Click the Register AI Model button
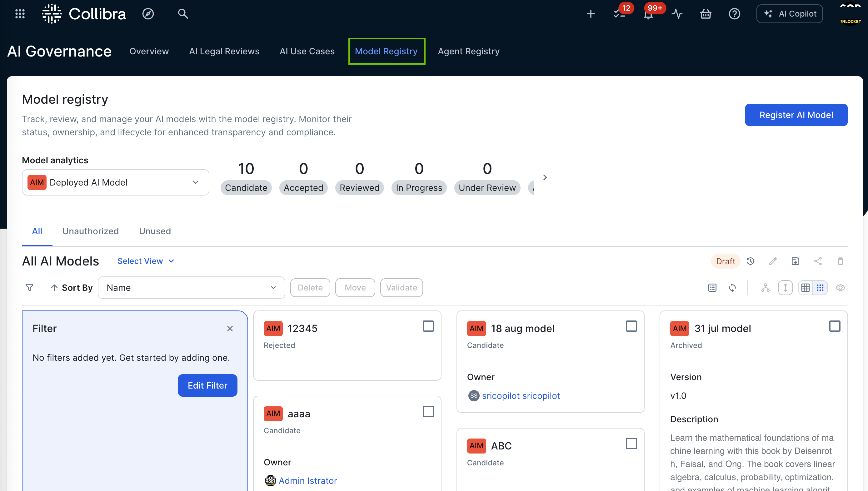The width and height of the screenshot is (868, 491). [x=796, y=115]
